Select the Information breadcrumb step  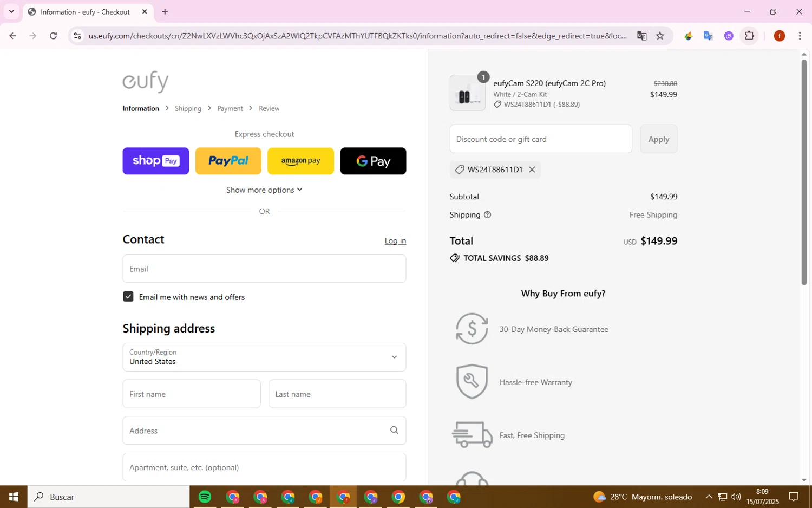(x=141, y=108)
